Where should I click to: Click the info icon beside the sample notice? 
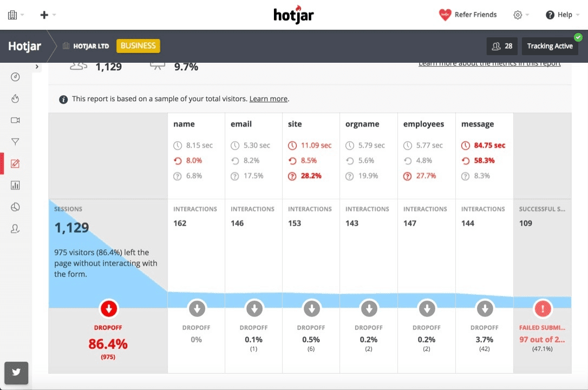coord(63,100)
